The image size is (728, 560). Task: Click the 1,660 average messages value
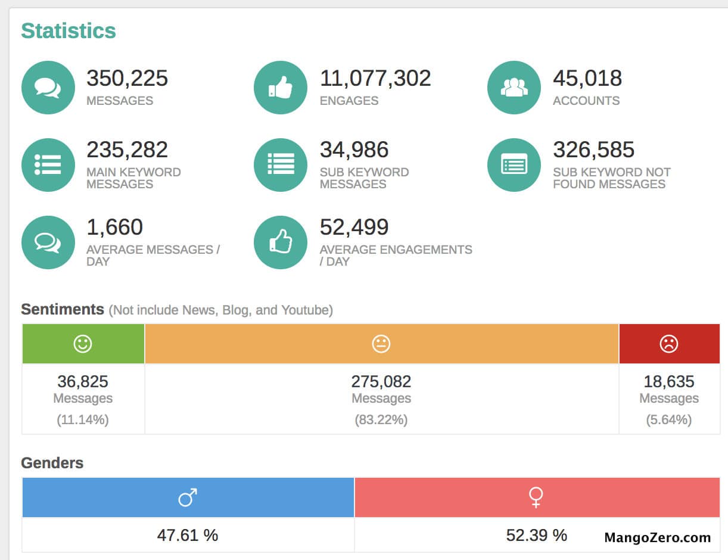pyautogui.click(x=115, y=227)
